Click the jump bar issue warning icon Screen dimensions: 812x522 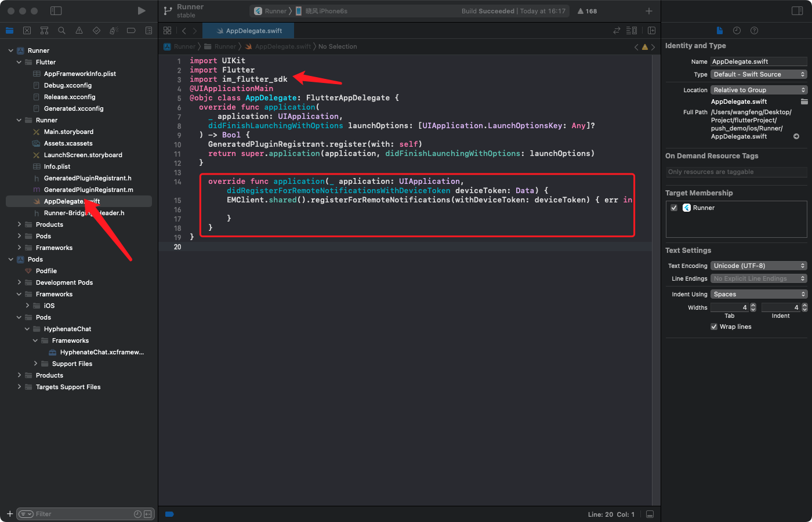pos(644,47)
